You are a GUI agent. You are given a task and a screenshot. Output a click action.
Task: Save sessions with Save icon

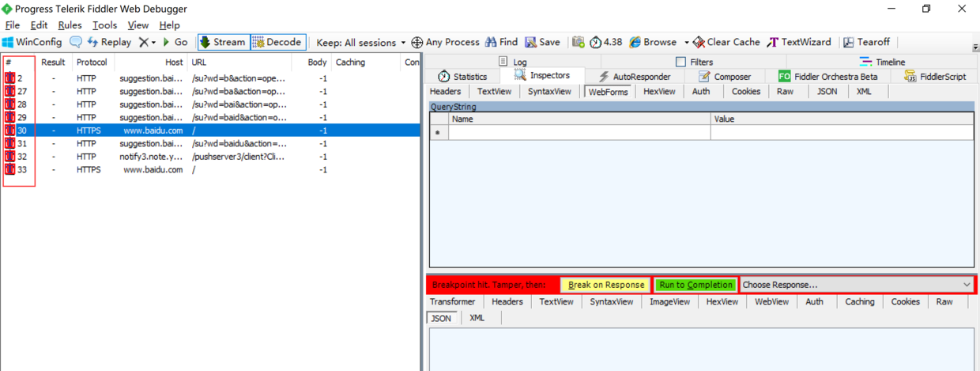(x=543, y=42)
